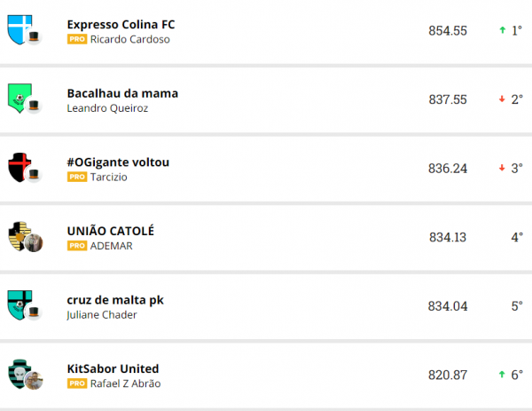The image size is (532, 411).
Task: Click Bacalhau da mama green shield
Action: point(19,97)
